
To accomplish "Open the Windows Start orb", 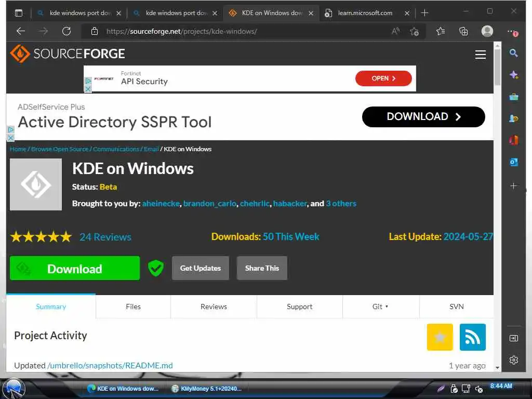I will click(x=14, y=388).
